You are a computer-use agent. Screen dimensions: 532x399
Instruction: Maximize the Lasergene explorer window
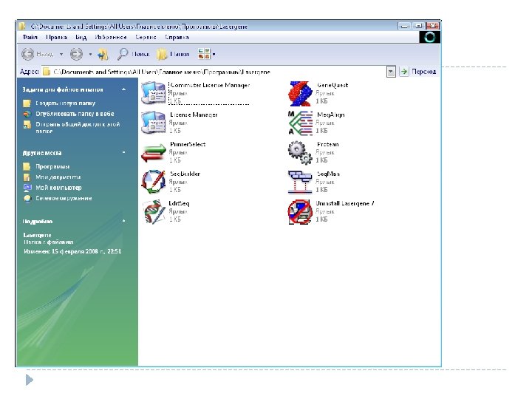[419, 26]
